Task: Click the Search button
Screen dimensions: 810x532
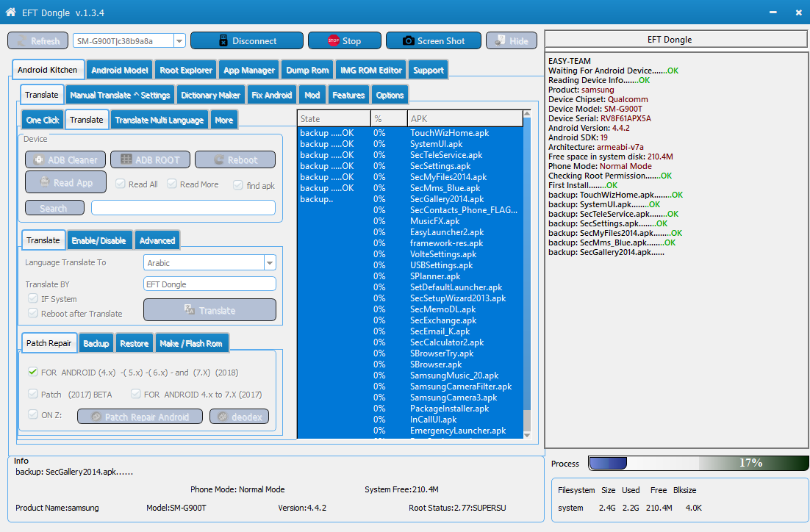Action: tap(54, 208)
